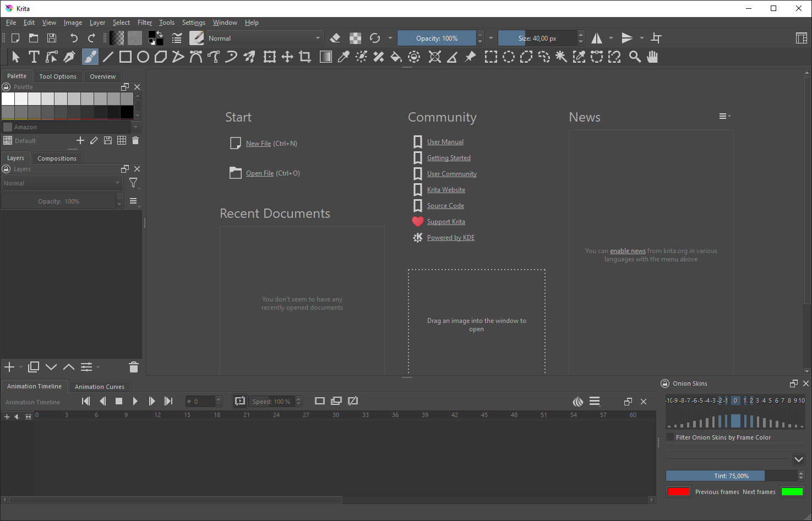This screenshot has width=812, height=521.
Task: Select the Gradient tool
Action: (x=326, y=57)
